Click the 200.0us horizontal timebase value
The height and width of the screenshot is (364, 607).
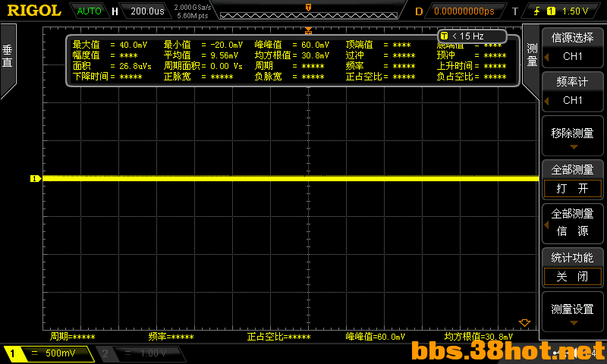click(x=147, y=11)
